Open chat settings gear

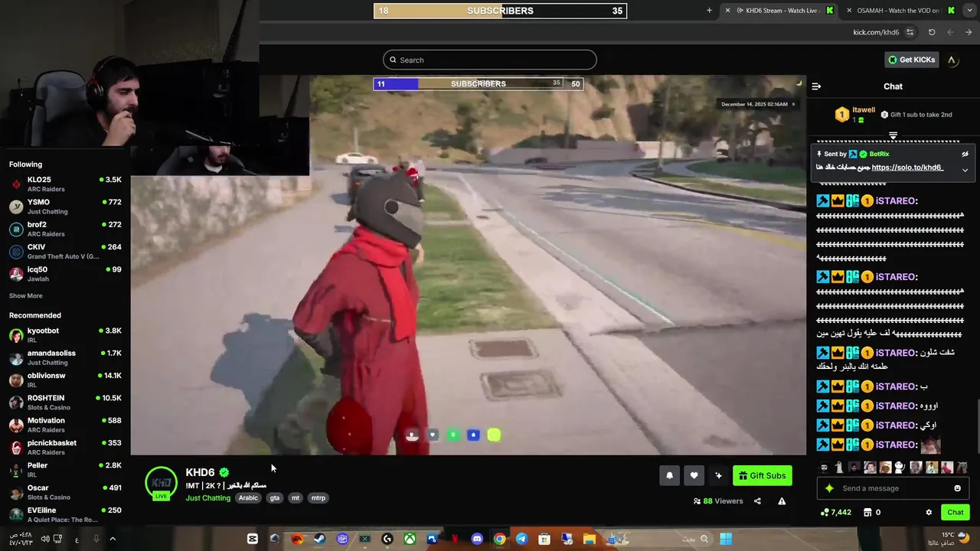929,513
